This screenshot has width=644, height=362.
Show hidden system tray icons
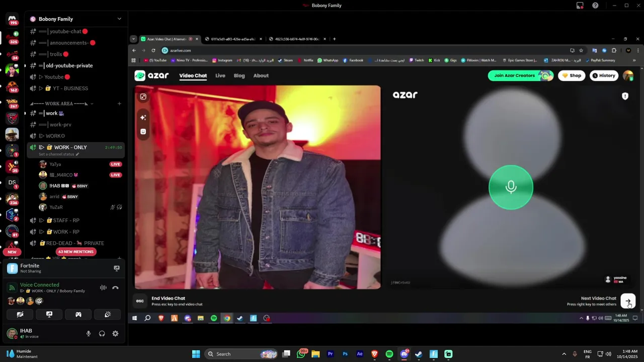564,354
